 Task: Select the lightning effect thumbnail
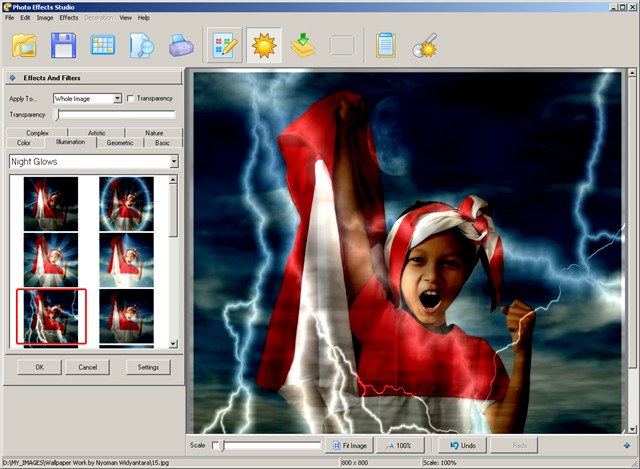click(x=51, y=316)
